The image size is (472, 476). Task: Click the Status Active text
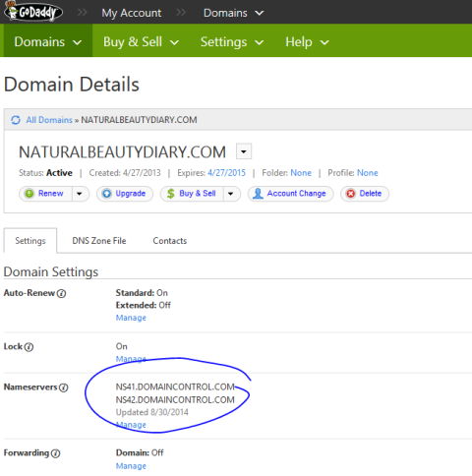(x=45, y=173)
